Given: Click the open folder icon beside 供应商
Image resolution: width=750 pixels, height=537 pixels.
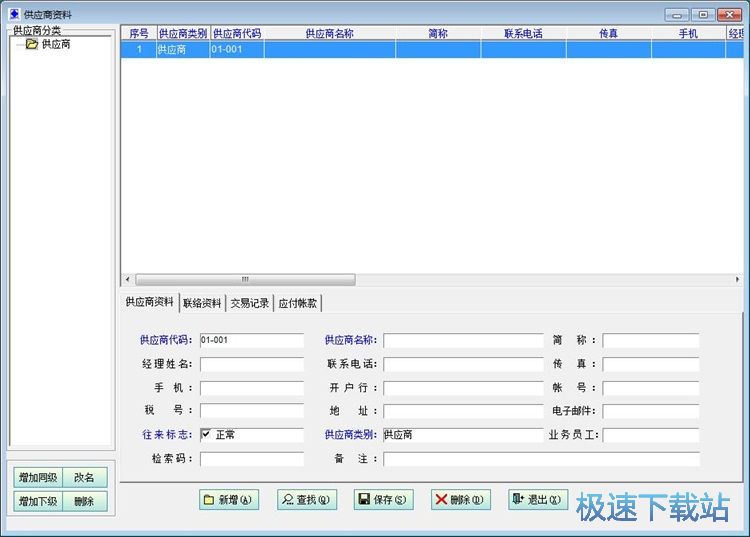Looking at the screenshot, I should pos(32,44).
